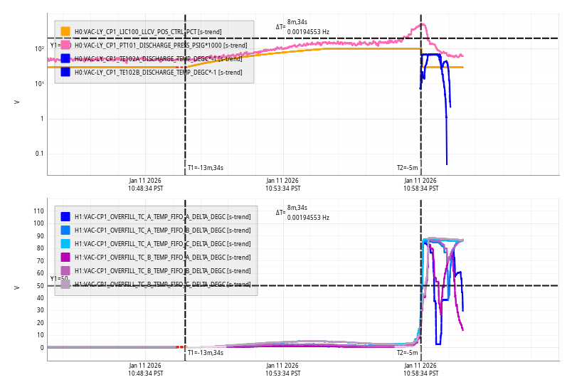Click Y1=50 horizontal cursor label
Viewport: 572px width, 392px height.
point(58,279)
